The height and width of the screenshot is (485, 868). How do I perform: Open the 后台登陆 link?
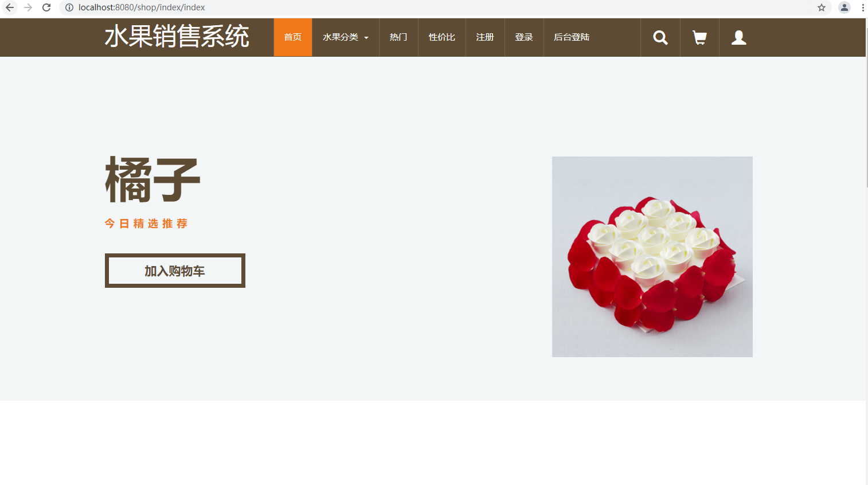tap(572, 37)
